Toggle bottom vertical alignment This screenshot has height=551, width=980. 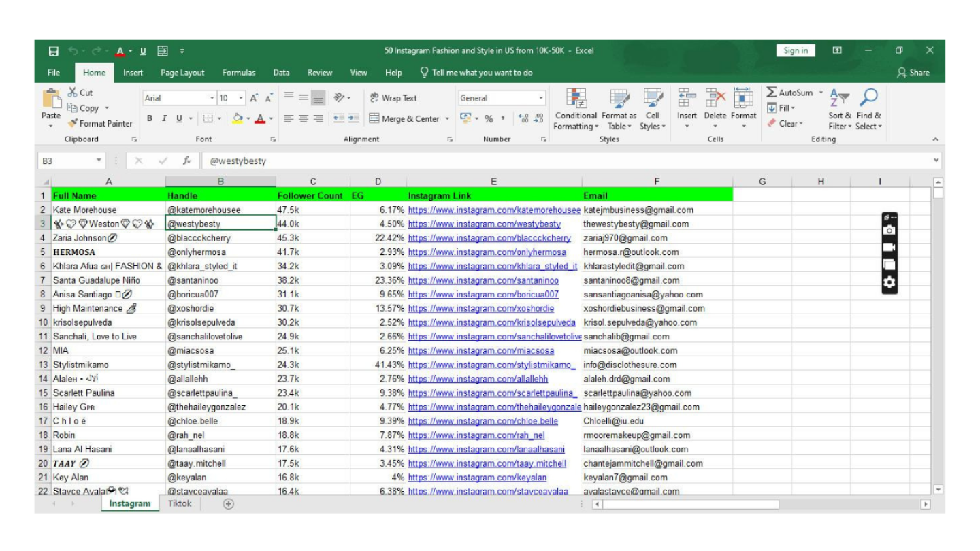[x=318, y=98]
